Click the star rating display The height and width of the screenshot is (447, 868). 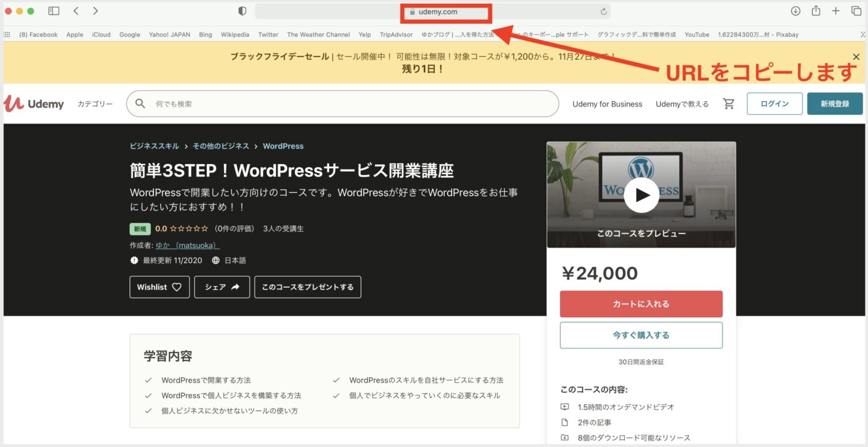pos(189,229)
